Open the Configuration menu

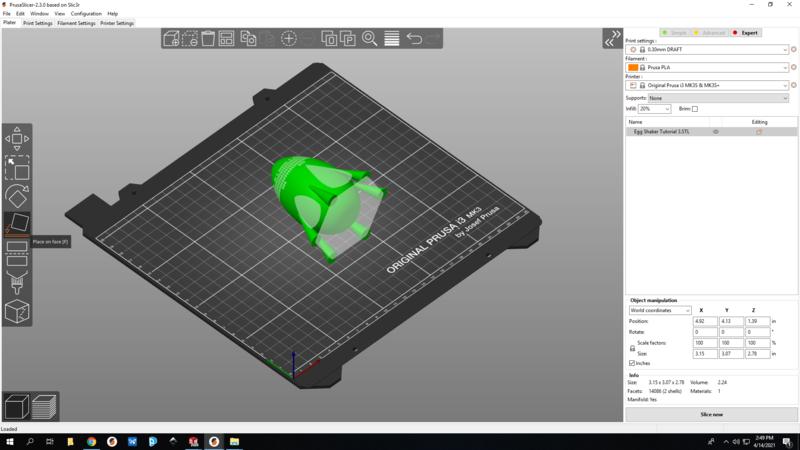click(86, 14)
